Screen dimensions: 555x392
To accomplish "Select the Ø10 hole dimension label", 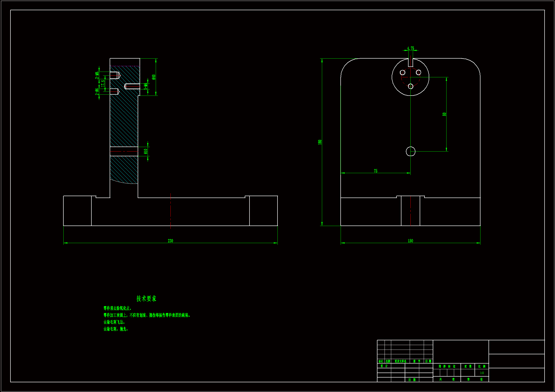I will coord(146,152).
